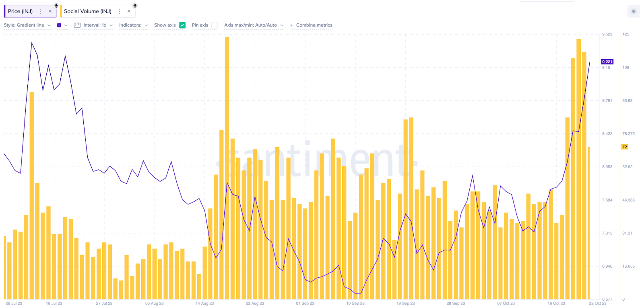The image size is (644, 308).
Task: Click the 7.684 price axis label
Action: (607, 200)
